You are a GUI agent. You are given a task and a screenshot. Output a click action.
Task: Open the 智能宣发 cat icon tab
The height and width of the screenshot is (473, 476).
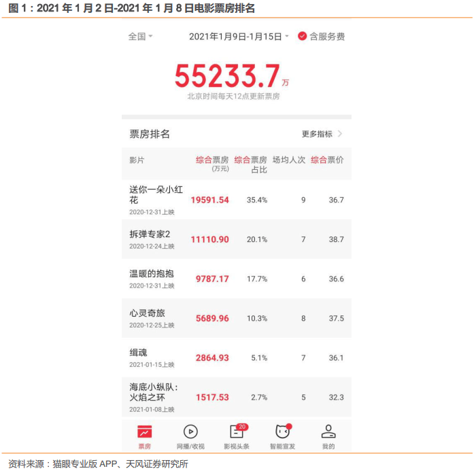pyautogui.click(x=282, y=432)
